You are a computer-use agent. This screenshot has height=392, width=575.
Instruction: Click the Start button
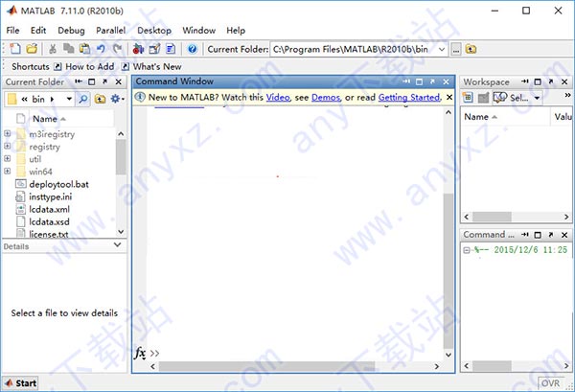(20, 383)
